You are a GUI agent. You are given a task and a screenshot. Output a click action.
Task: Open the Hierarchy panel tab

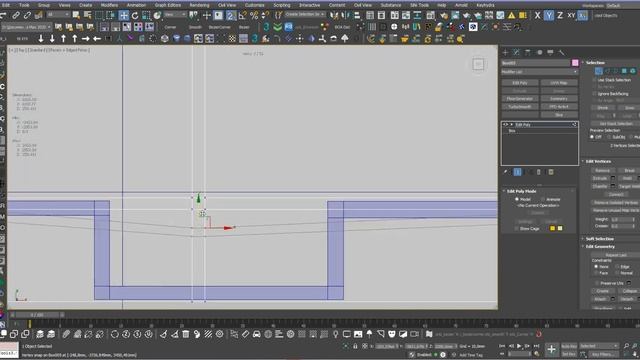point(528,52)
